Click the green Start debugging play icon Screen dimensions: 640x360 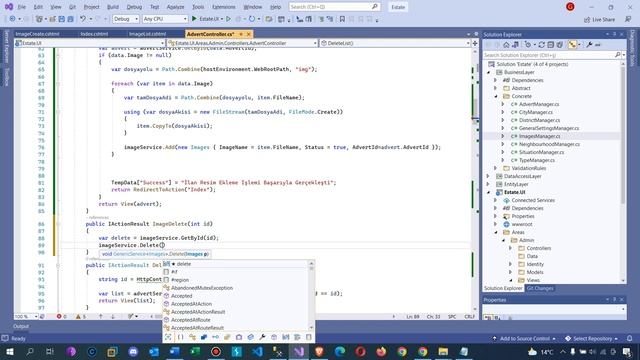click(x=194, y=19)
